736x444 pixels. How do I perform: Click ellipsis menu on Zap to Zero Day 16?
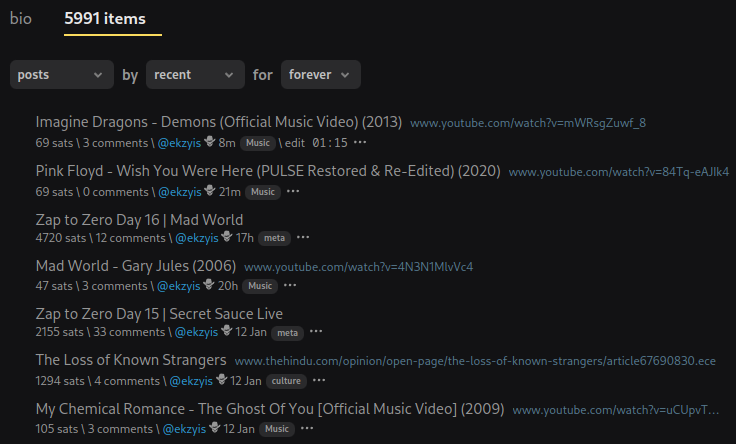click(303, 238)
